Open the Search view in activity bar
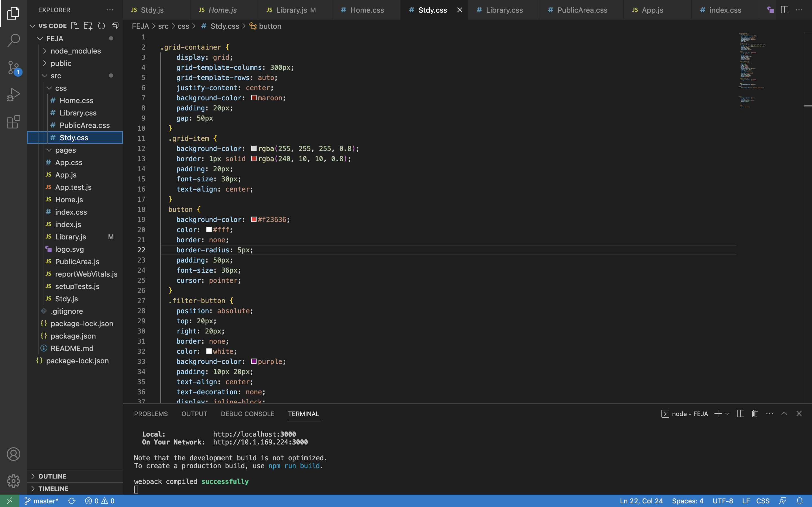Screen dimensions: 812x507 pyautogui.click(x=14, y=40)
